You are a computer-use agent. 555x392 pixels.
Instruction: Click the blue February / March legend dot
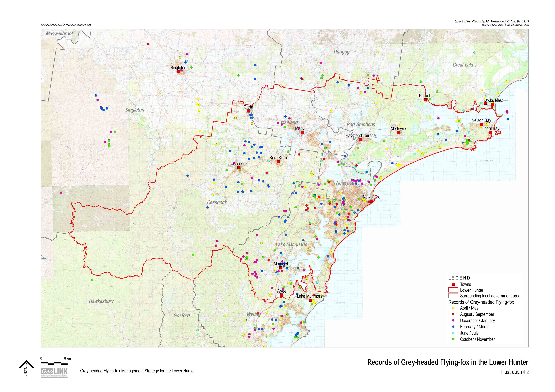click(453, 327)
